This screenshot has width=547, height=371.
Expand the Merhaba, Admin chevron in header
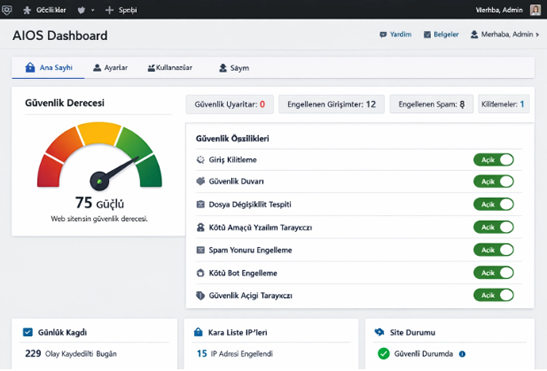[x=537, y=35]
